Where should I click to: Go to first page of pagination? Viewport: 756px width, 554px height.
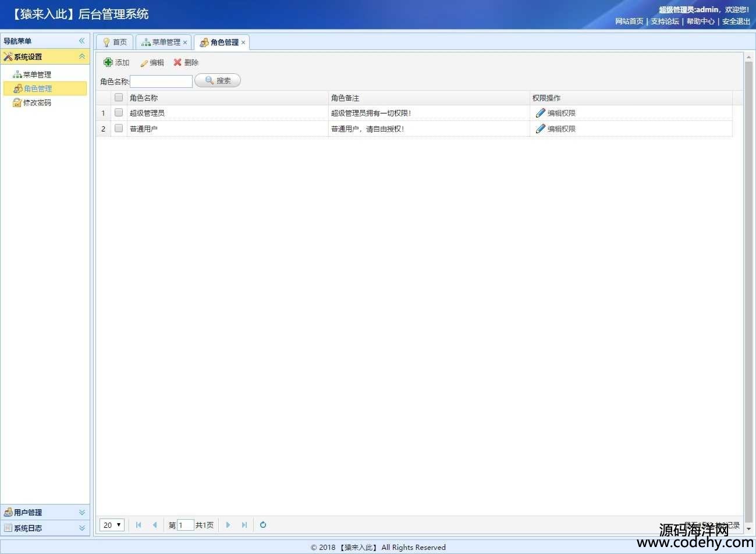[139, 525]
